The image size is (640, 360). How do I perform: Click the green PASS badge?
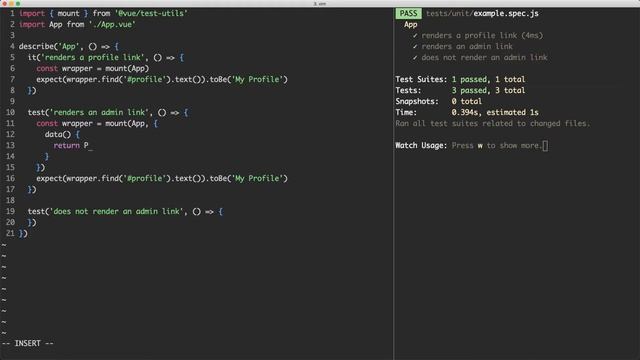(408, 13)
